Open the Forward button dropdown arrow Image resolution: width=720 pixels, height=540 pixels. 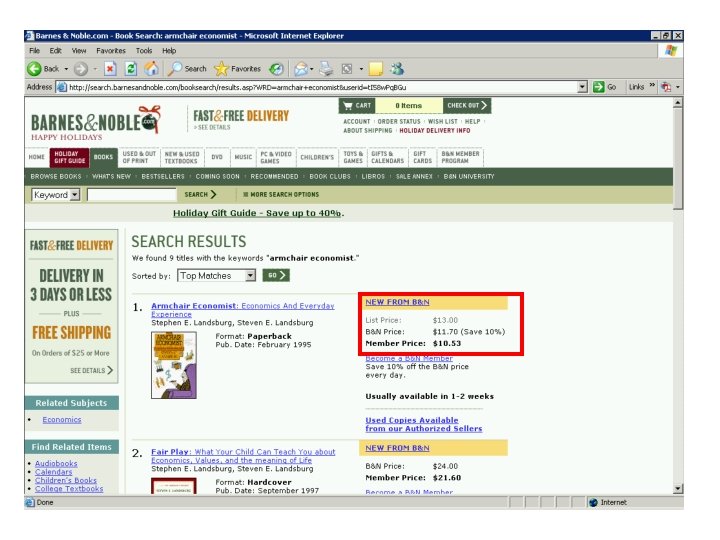[x=95, y=69]
